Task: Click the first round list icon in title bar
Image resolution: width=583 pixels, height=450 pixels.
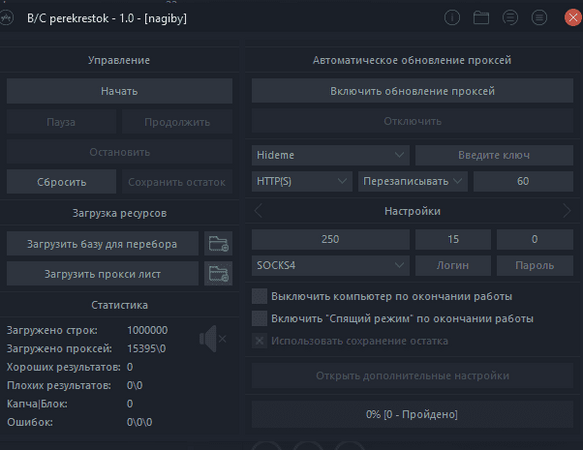Action: 510,17
